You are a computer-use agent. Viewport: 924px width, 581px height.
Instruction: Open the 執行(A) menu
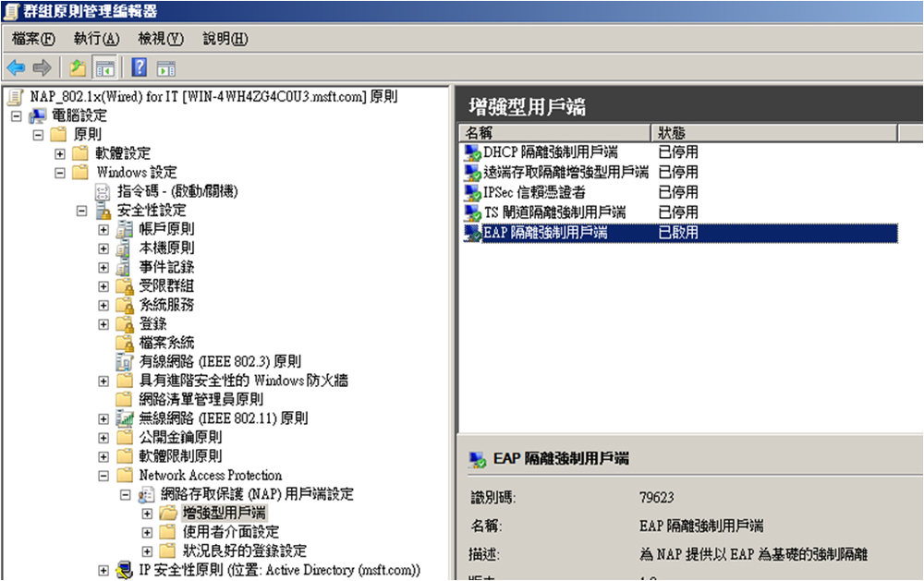[96, 39]
